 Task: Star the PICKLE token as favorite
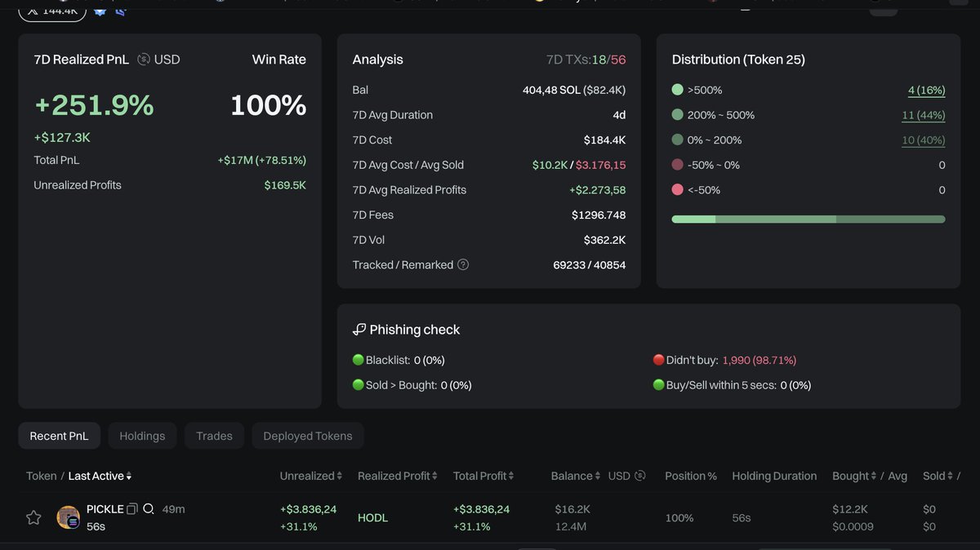(x=33, y=517)
